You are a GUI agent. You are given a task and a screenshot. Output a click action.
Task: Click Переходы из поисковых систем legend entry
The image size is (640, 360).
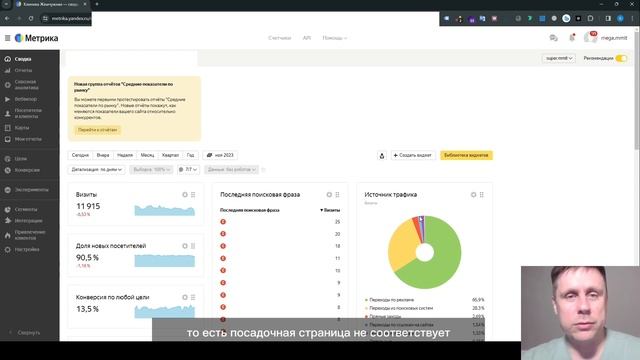tap(401, 308)
